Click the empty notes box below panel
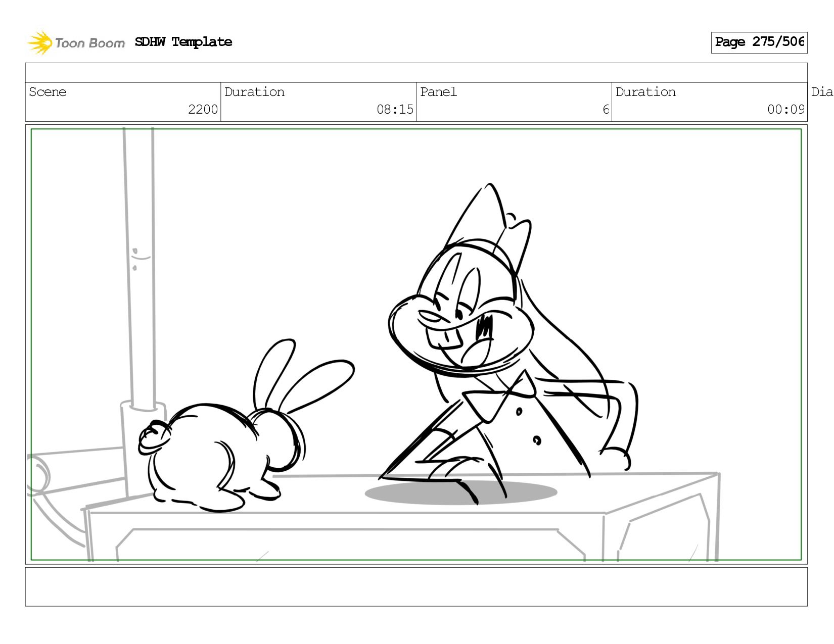The height and width of the screenshot is (644, 834). 416,587
